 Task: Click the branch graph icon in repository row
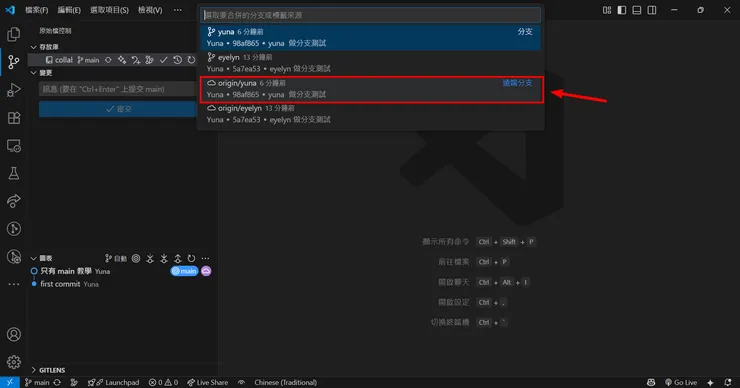tap(150, 60)
